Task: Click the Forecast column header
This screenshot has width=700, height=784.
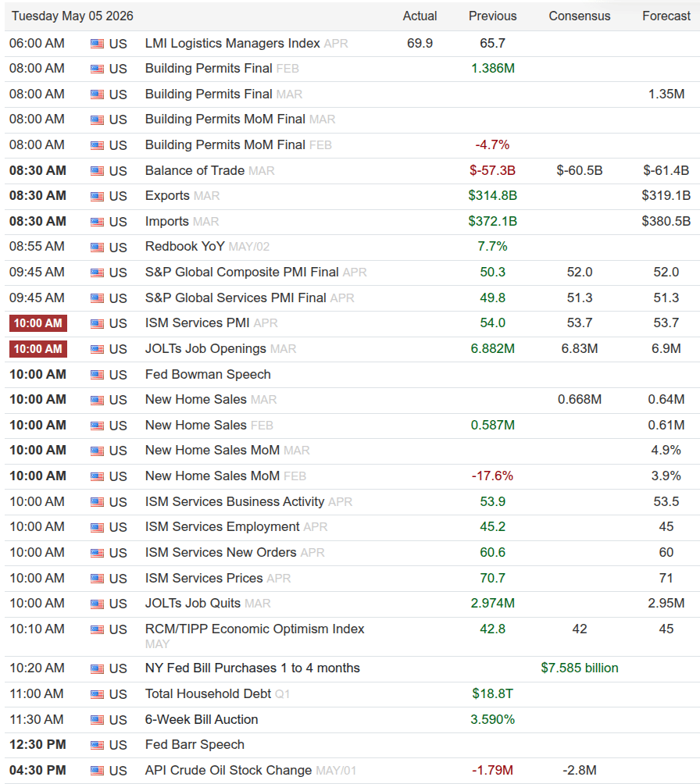Action: pos(666,16)
